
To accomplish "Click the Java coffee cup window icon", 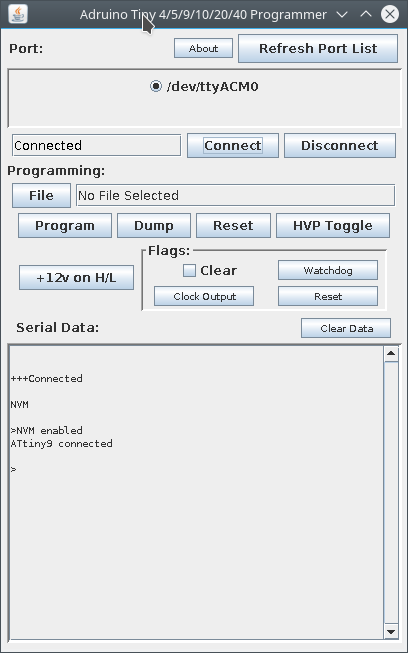I will [x=18, y=14].
